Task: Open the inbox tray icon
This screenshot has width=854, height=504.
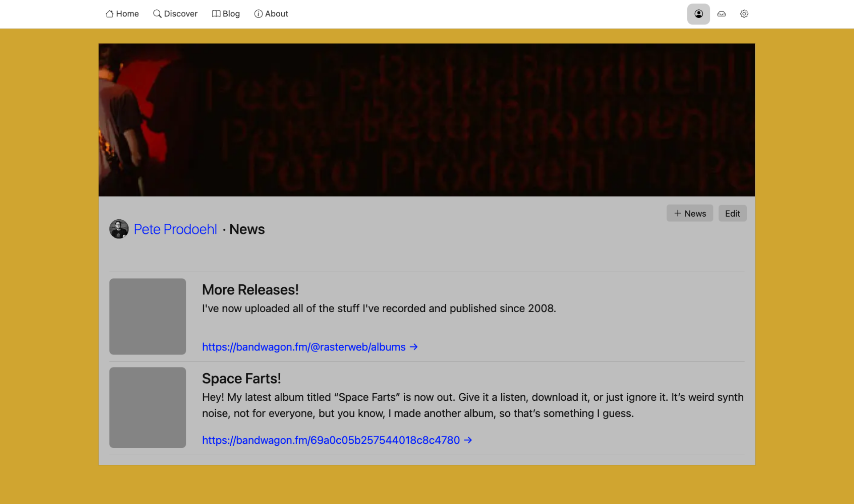Action: tap(721, 14)
